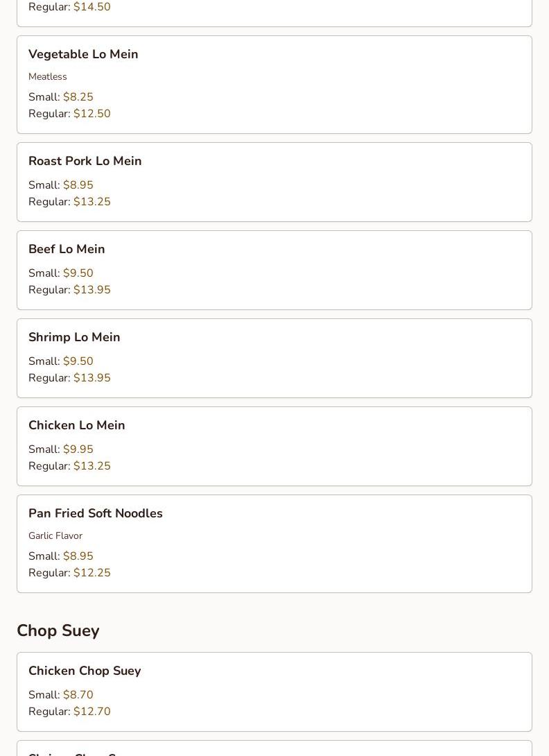This screenshot has height=756, width=549.
Task: Open the Chicken Chop Suey item
Action: coord(274,692)
